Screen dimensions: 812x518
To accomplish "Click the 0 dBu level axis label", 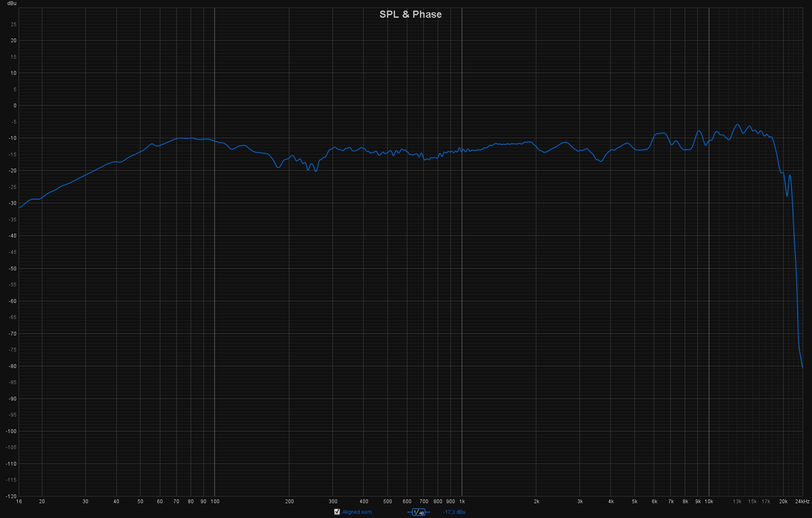I will click(x=15, y=106).
